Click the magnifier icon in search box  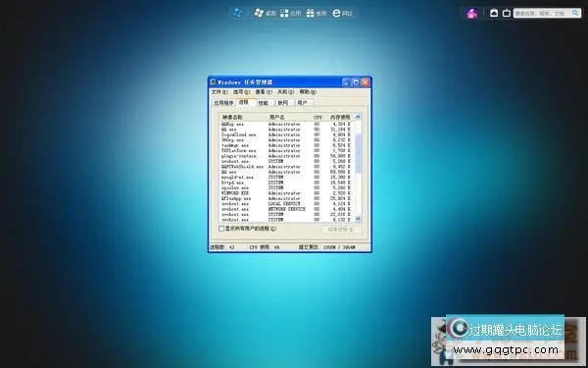[575, 13]
